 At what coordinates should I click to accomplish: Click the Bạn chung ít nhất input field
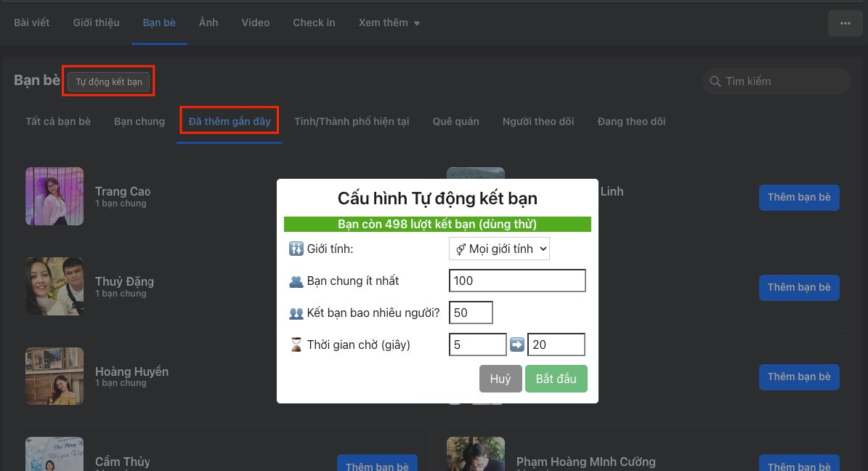tap(517, 281)
